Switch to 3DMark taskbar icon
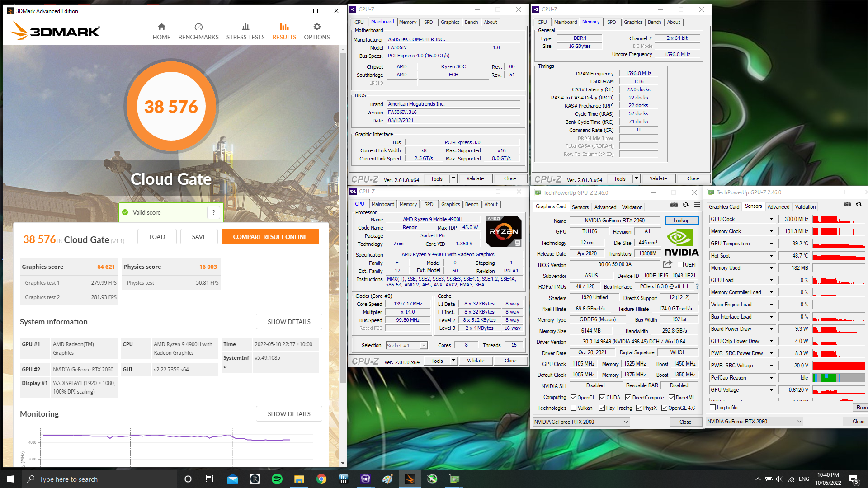This screenshot has width=868, height=488. (410, 479)
